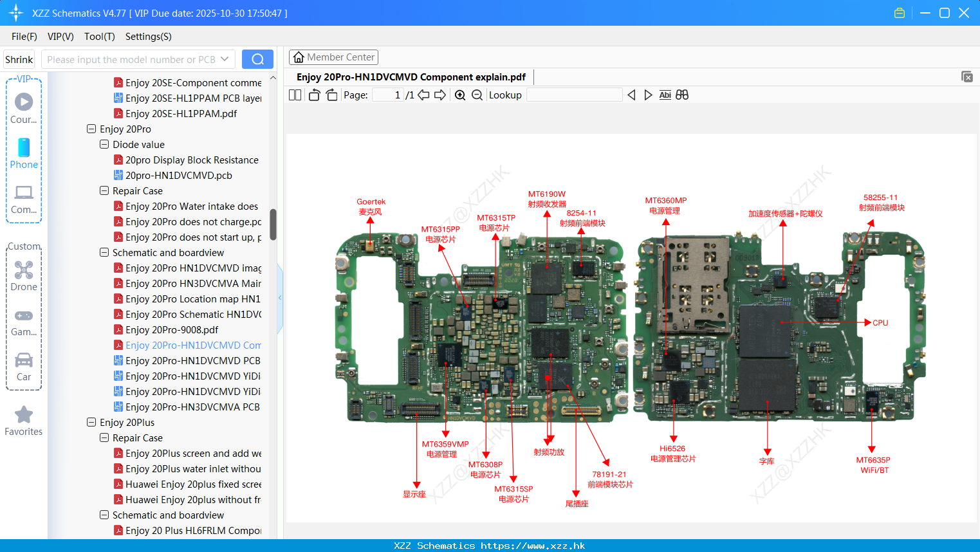Screen dimensions: 980x552
Task: Click the binoculars search icon
Action: pos(682,95)
